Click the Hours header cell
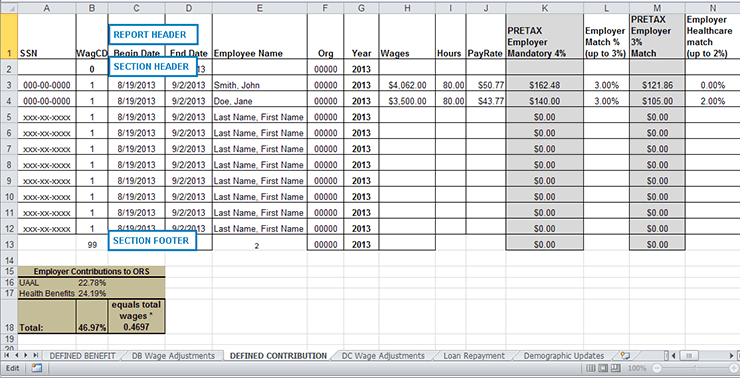This screenshot has height=378, width=740. pyautogui.click(x=450, y=36)
